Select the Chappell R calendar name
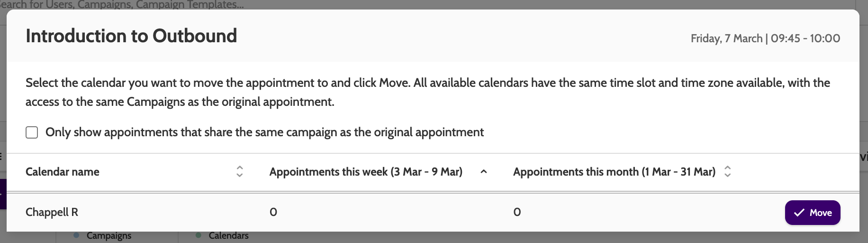 tap(52, 212)
